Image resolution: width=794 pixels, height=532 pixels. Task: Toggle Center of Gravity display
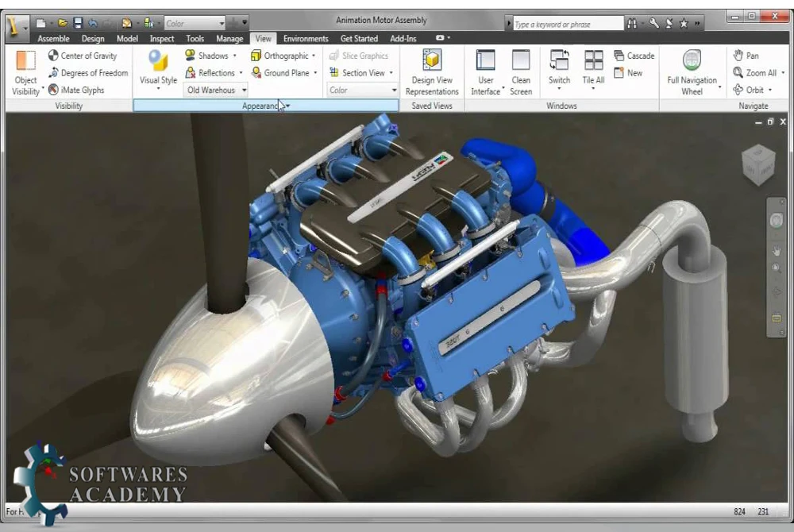coord(83,56)
